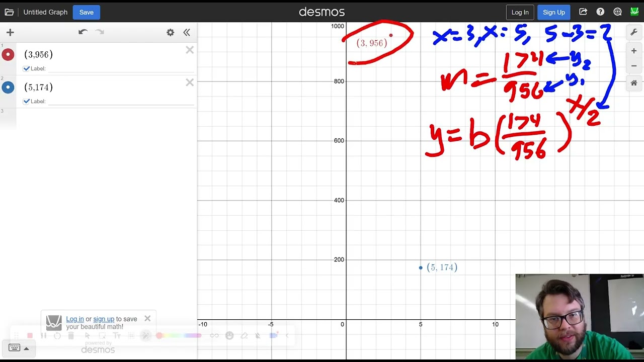The height and width of the screenshot is (362, 644).
Task: Zoom in on the graph
Action: coord(634,51)
